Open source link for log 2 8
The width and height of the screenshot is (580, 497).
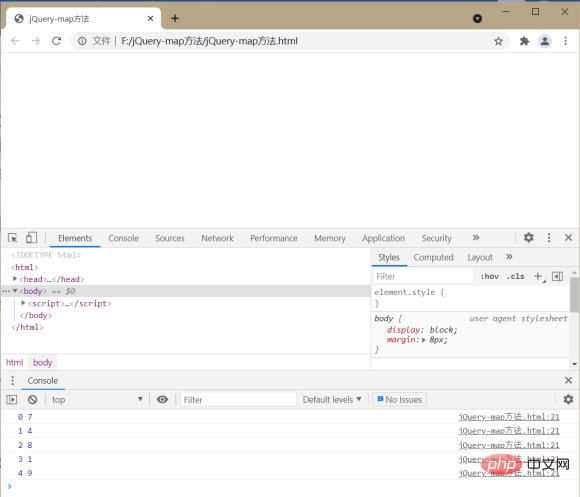(x=509, y=445)
